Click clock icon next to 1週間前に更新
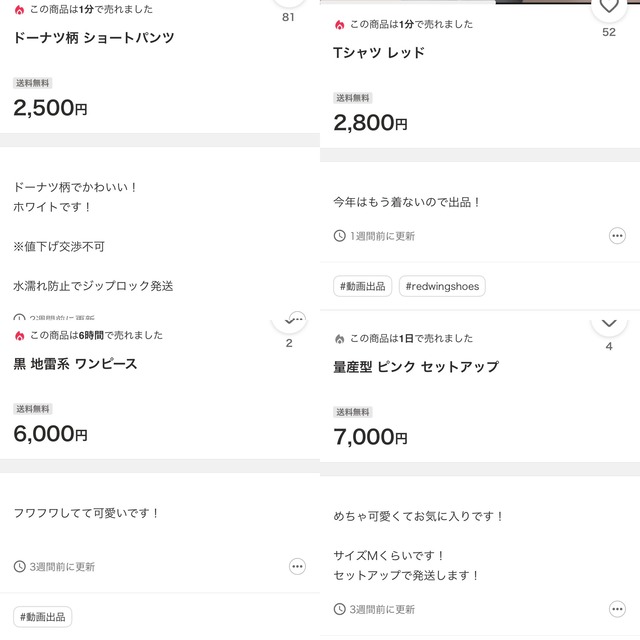 pyautogui.click(x=340, y=236)
